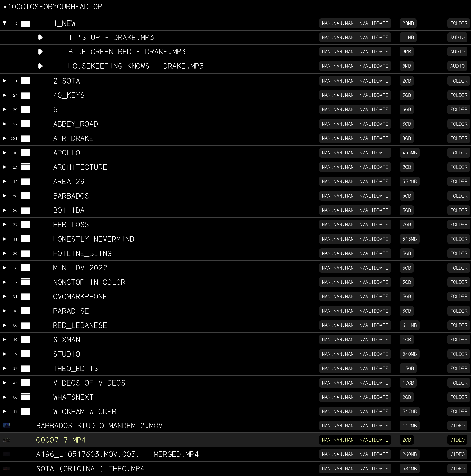This screenshot has width=471, height=476.
Task: Click the FOLDER tag for SIXMAN
Action: coord(459,340)
